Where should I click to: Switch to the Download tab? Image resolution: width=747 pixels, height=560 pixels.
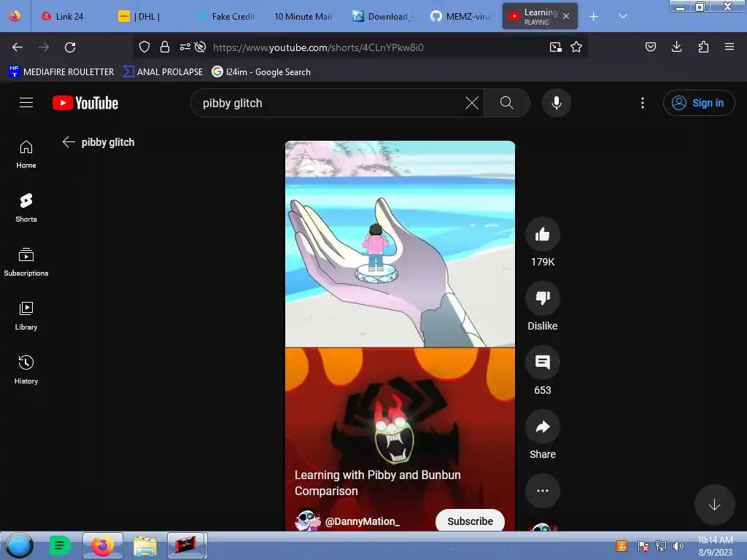tap(381, 17)
